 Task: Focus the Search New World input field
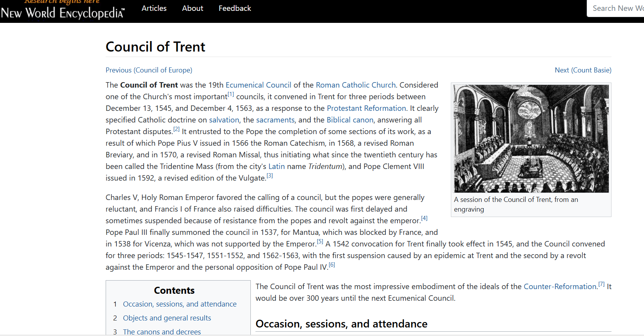click(616, 8)
